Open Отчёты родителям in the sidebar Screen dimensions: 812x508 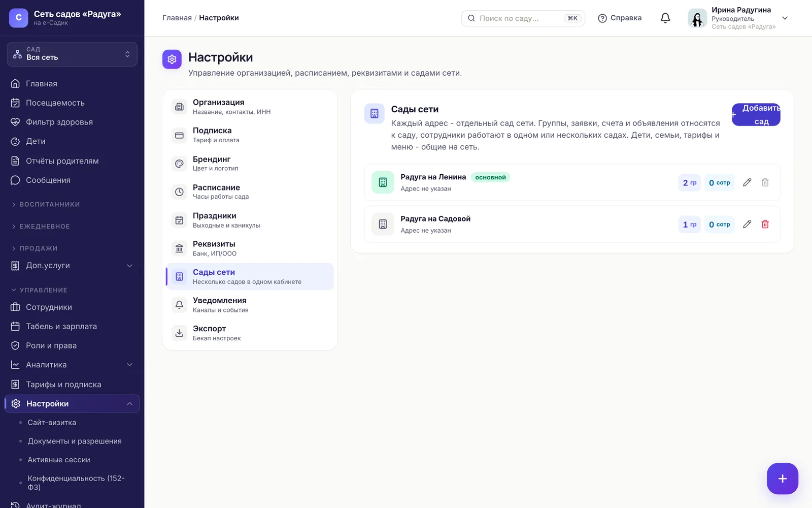pos(72,161)
